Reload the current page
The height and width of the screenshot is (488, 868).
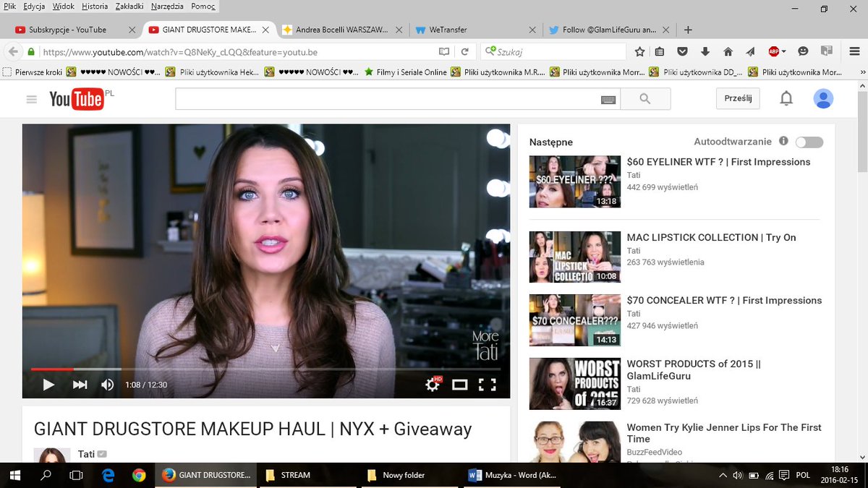[465, 52]
